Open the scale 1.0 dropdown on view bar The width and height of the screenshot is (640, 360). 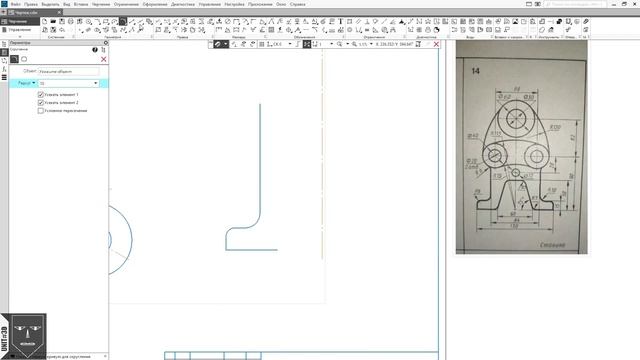tap(331, 44)
